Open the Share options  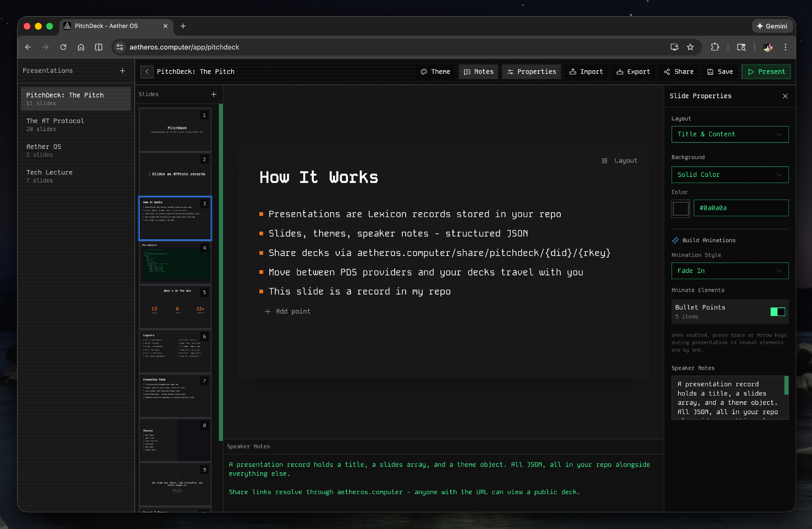[678, 72]
